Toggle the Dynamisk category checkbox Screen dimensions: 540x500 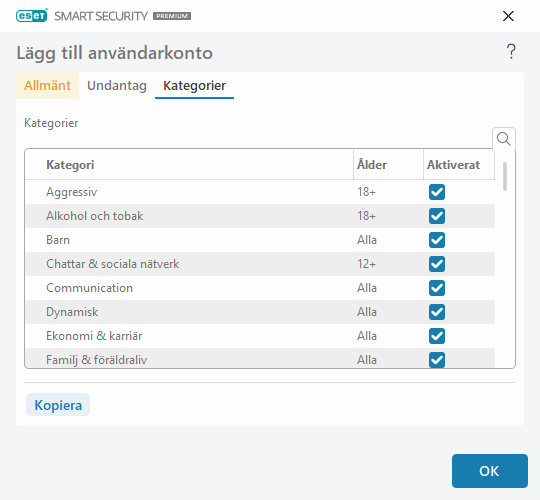(437, 312)
